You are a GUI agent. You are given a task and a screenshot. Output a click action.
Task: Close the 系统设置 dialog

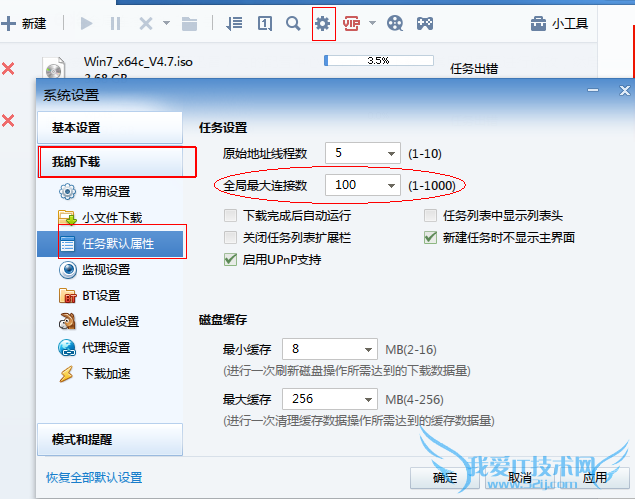click(624, 90)
